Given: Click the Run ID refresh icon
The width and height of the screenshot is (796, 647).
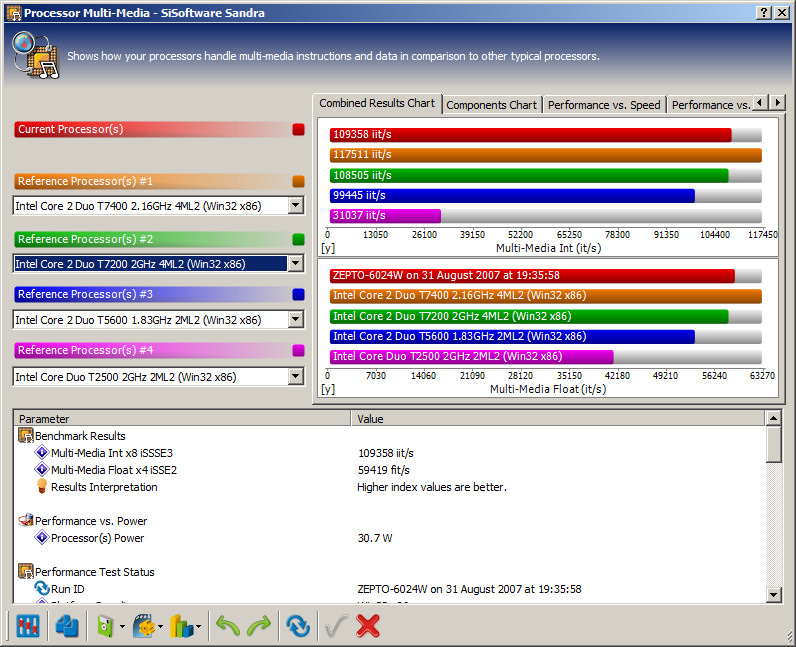Looking at the screenshot, I should (42, 589).
